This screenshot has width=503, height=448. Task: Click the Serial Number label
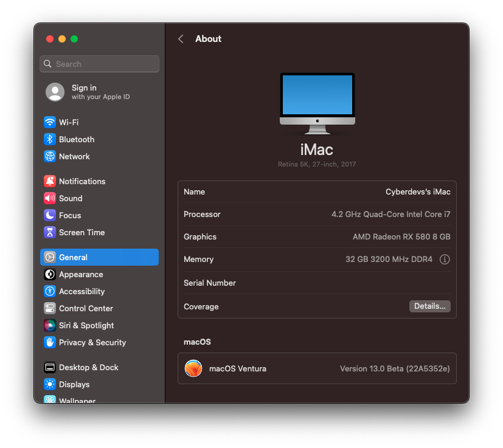[209, 283]
